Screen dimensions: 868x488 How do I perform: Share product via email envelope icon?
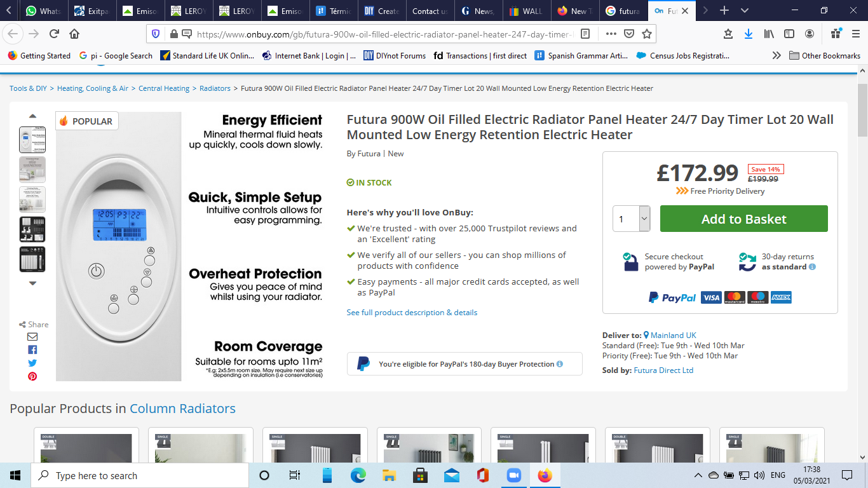[x=32, y=337]
